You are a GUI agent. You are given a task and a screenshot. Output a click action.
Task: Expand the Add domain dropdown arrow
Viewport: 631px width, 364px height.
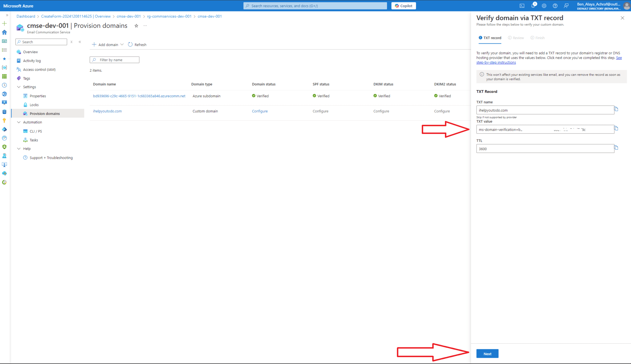(x=122, y=44)
